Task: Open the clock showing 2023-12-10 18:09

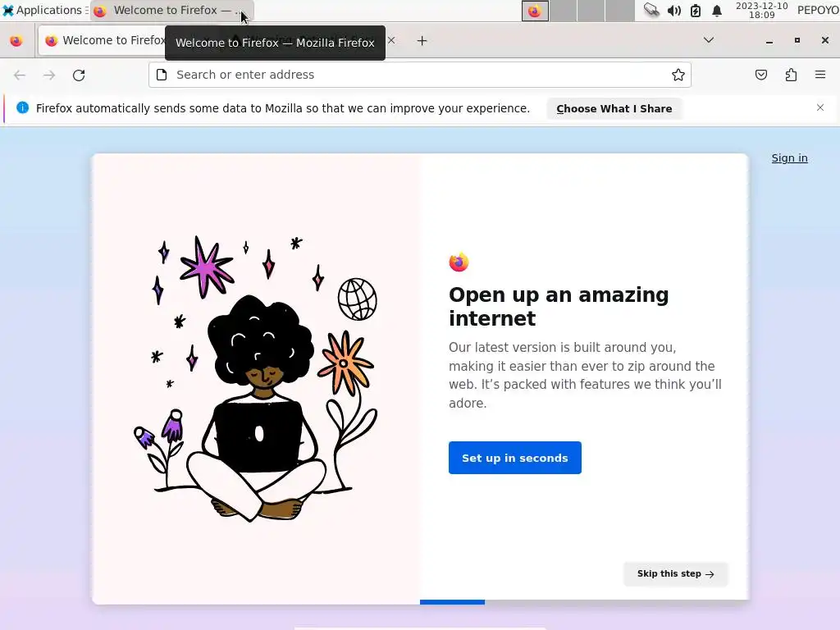Action: (761, 10)
